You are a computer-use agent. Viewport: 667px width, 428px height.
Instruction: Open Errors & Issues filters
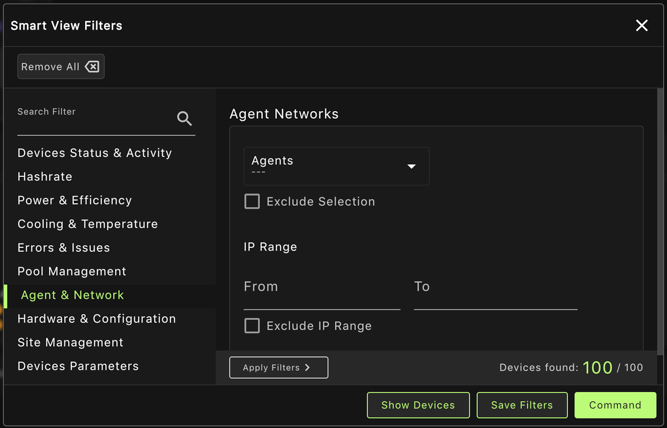tap(63, 248)
